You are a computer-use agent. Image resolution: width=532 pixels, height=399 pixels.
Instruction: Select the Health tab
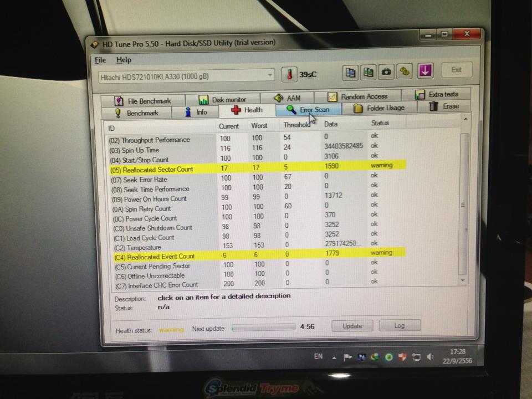click(x=247, y=110)
